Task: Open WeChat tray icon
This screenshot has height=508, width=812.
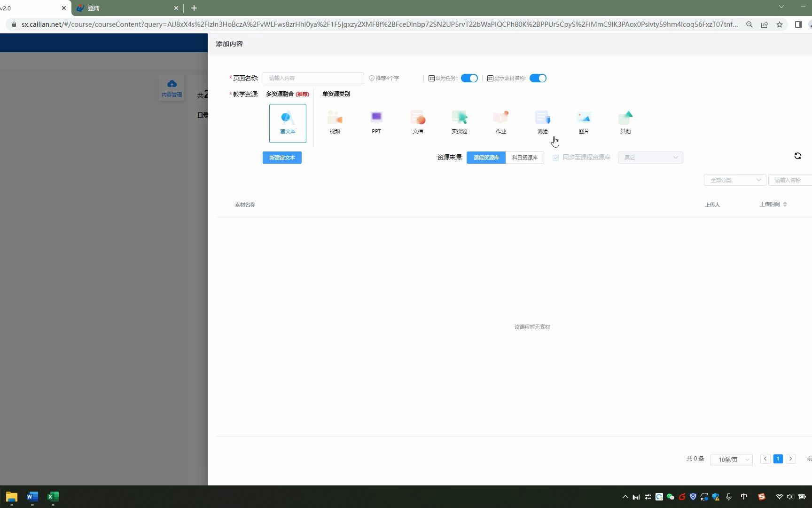Action: (671, 497)
